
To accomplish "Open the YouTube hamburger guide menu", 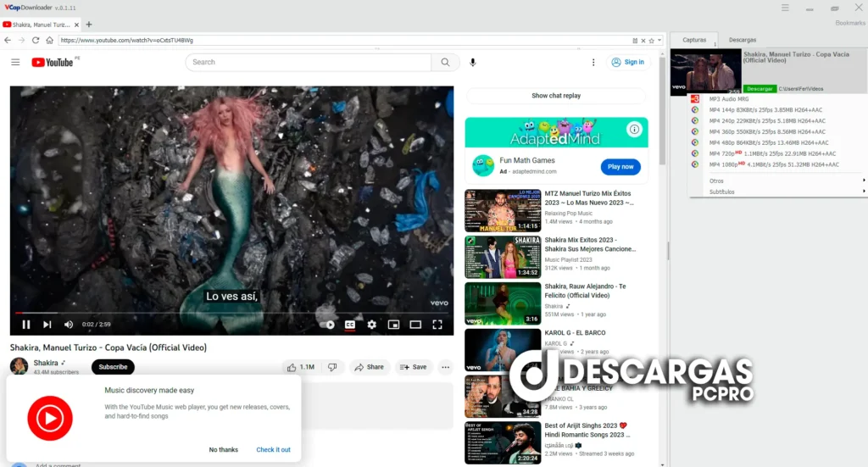I will point(15,62).
